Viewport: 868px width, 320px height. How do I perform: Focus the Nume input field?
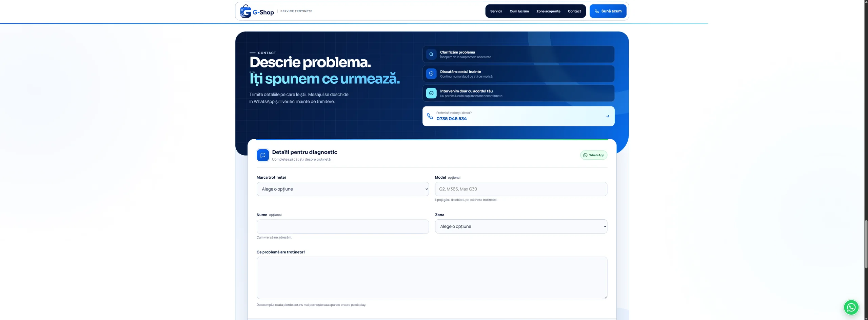[343, 226]
